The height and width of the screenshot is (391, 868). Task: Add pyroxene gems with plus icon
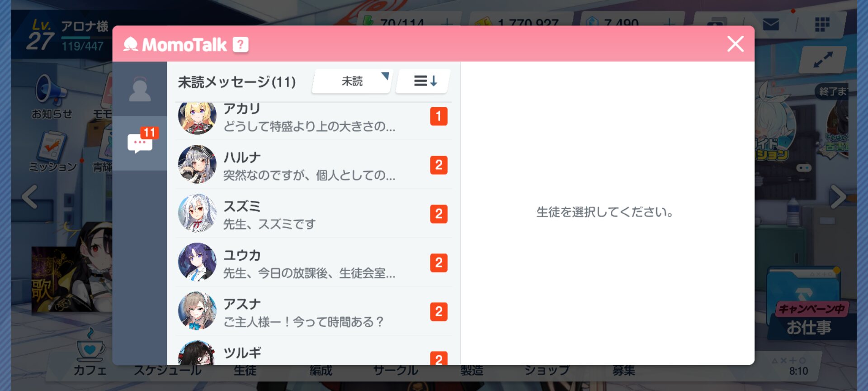[670, 23]
